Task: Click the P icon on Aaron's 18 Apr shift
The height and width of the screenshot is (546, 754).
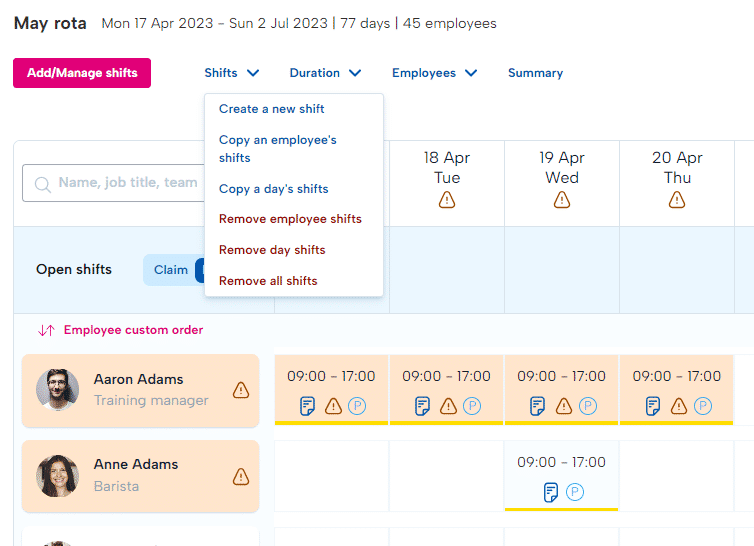Action: click(x=472, y=406)
